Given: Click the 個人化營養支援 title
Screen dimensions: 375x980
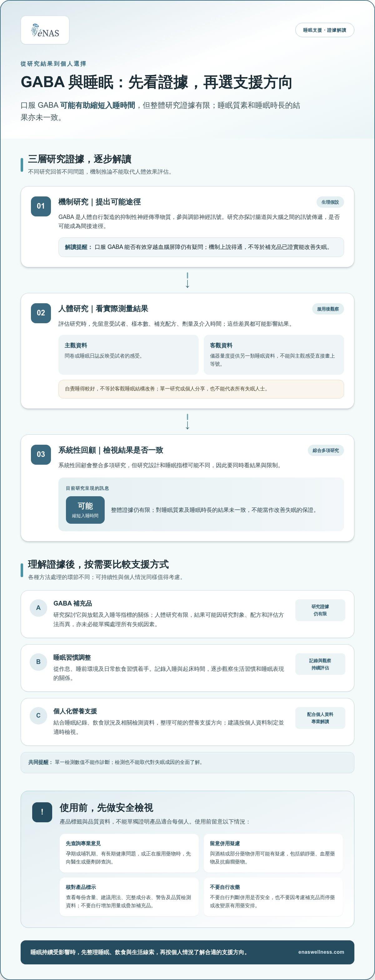Looking at the screenshot, I should (x=75, y=711).
